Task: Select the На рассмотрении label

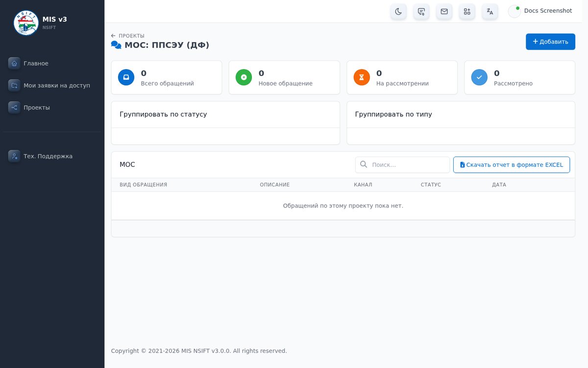Action: pos(402,83)
